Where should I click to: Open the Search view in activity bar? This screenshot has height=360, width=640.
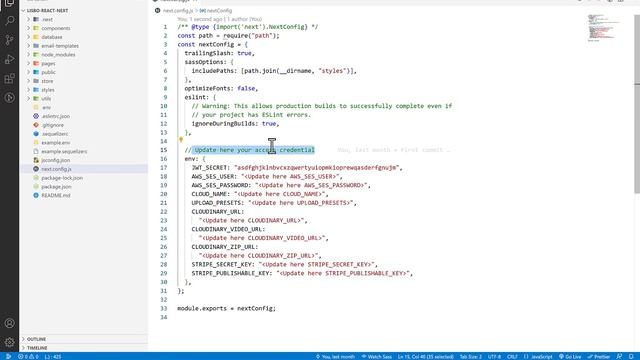tap(9, 20)
